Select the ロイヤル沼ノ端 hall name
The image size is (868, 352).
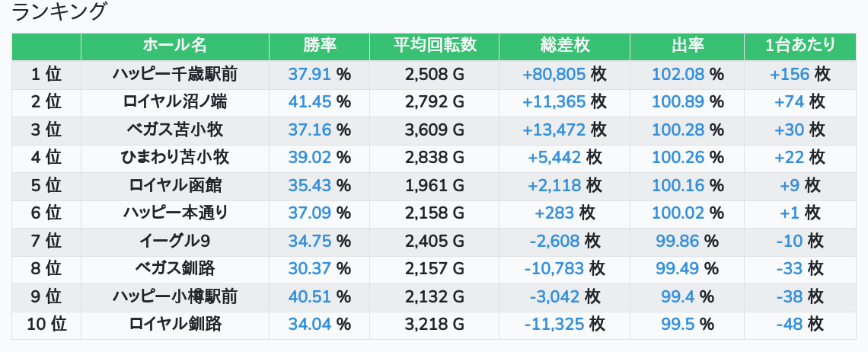pyautogui.click(x=174, y=102)
